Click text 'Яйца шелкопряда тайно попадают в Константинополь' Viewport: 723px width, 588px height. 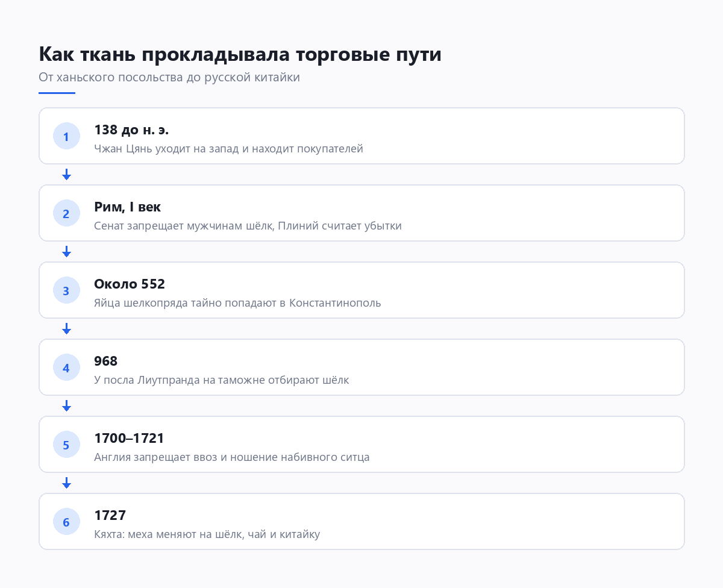[238, 303]
